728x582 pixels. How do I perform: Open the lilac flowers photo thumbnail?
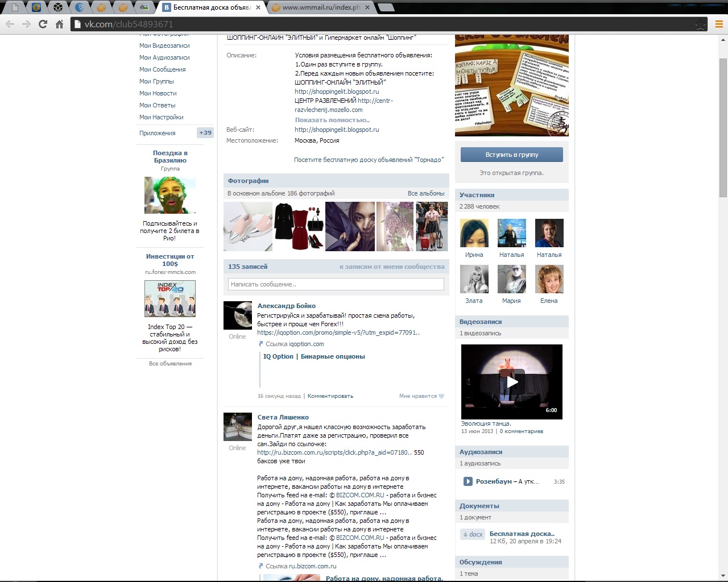point(395,226)
